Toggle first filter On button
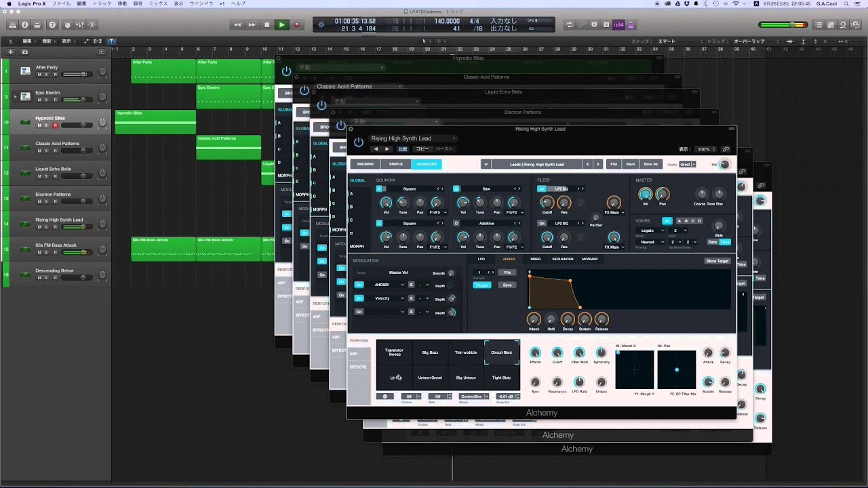The width and height of the screenshot is (868, 488). [x=542, y=188]
